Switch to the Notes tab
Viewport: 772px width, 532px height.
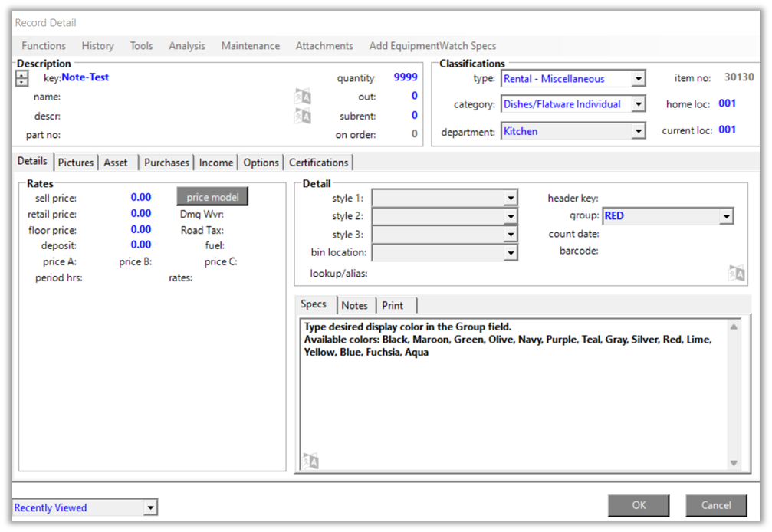354,305
